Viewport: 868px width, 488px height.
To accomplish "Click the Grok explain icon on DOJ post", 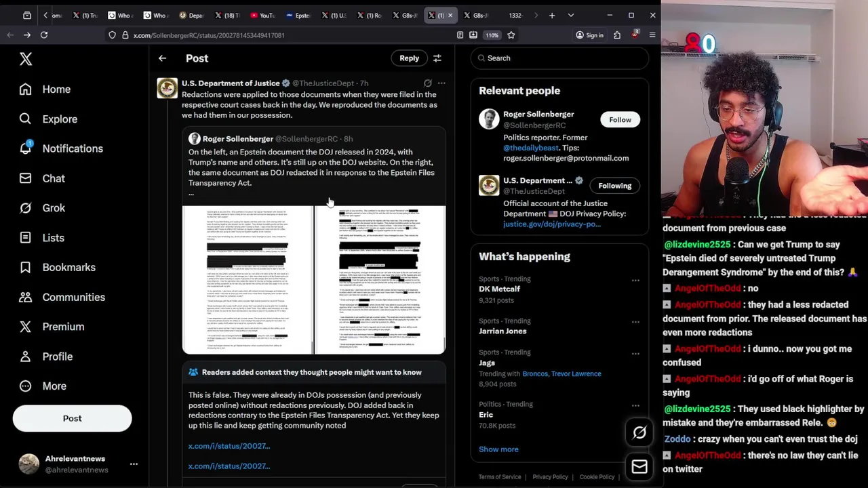I will point(428,83).
